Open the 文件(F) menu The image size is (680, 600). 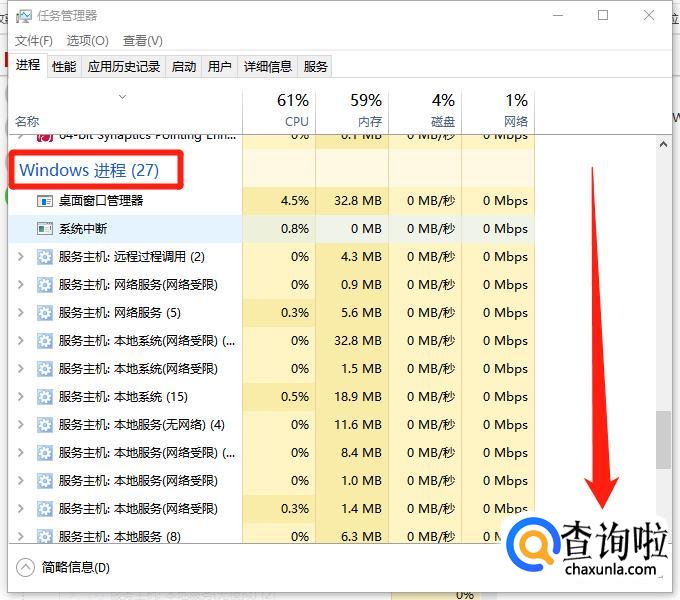[34, 41]
